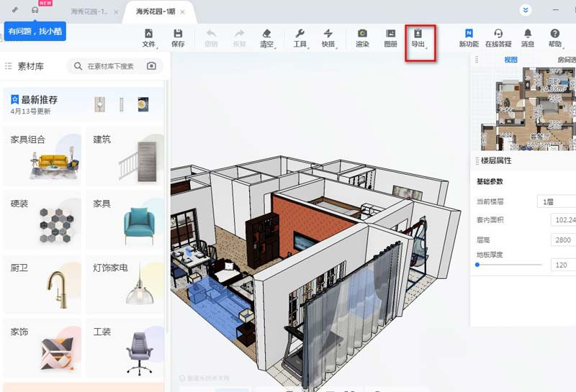Switch to the 海秀花园-1... background tab

pos(89,12)
